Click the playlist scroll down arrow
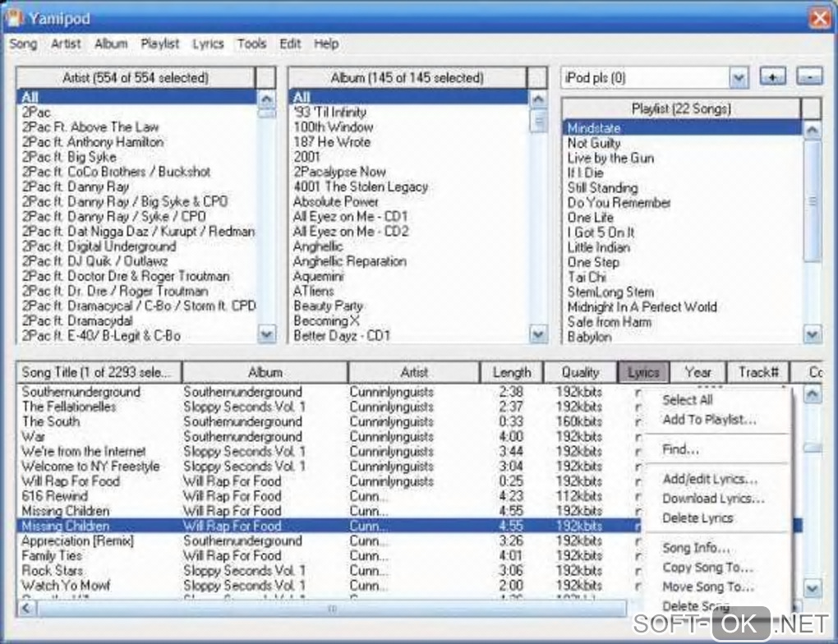838x644 pixels. [813, 334]
